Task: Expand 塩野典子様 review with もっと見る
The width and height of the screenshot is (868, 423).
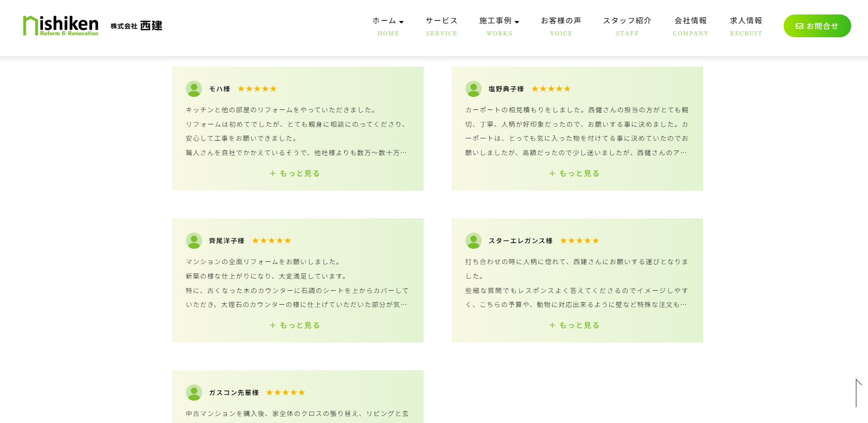Action: [x=574, y=173]
